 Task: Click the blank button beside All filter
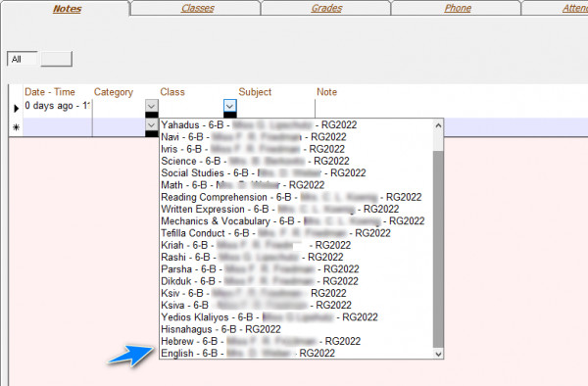(56, 59)
